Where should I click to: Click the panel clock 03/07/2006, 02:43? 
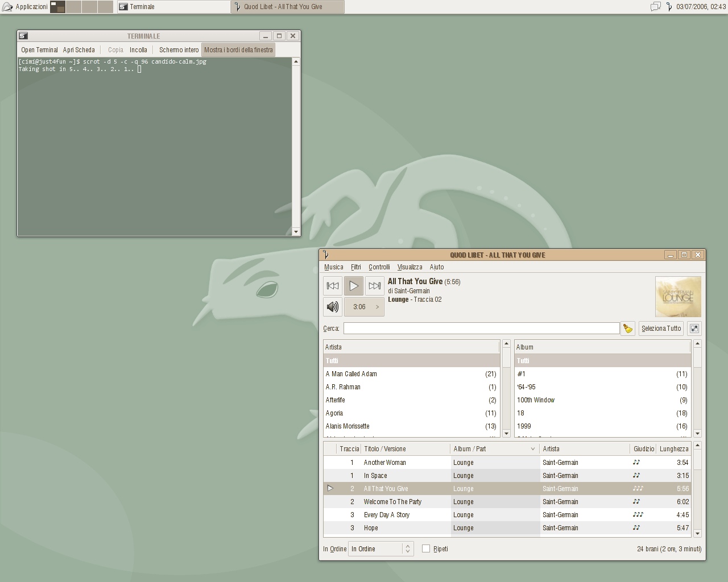pos(701,7)
